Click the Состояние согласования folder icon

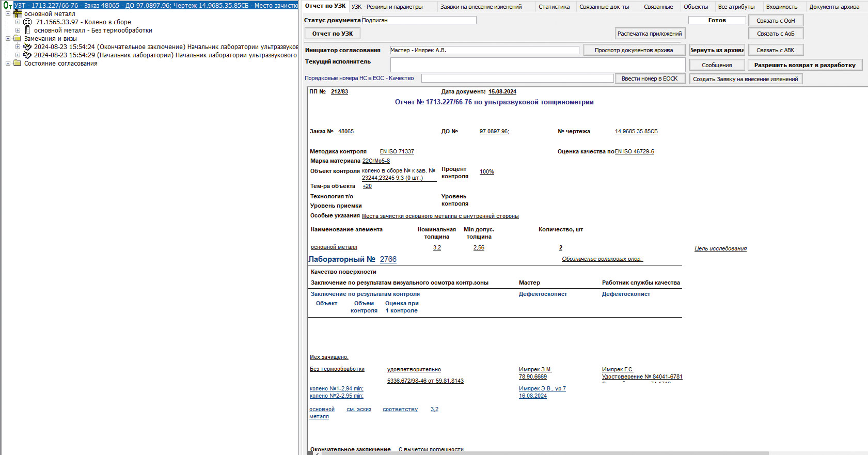pos(18,64)
